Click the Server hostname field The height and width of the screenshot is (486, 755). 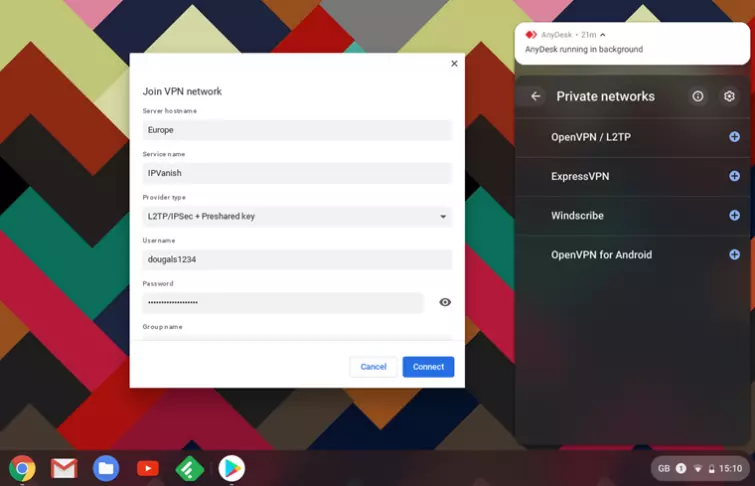point(297,130)
